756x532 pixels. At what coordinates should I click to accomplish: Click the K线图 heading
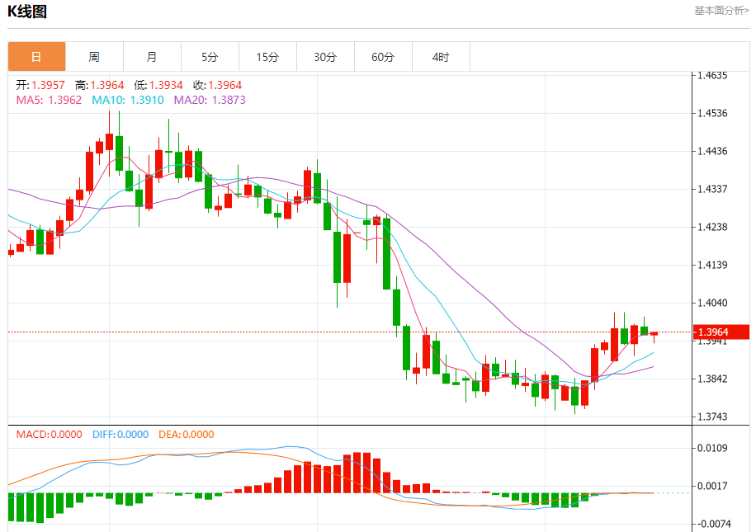[27, 12]
